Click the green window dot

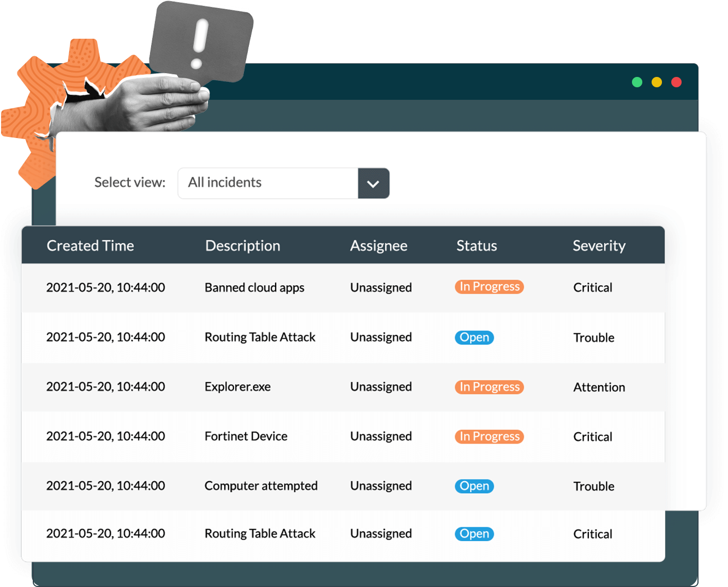[637, 82]
